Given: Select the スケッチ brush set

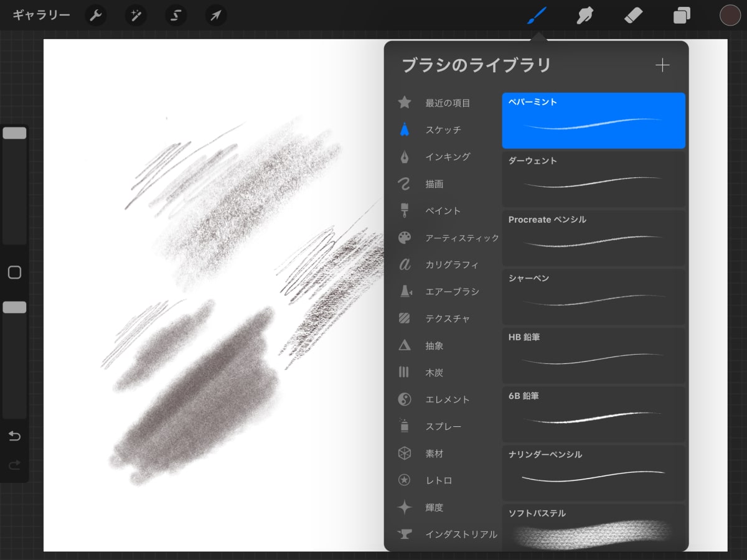Looking at the screenshot, I should 448,129.
